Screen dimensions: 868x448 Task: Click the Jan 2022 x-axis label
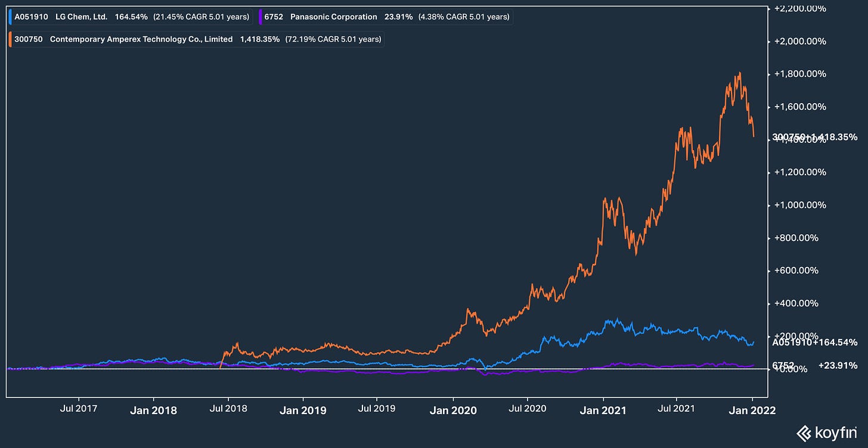click(x=752, y=409)
